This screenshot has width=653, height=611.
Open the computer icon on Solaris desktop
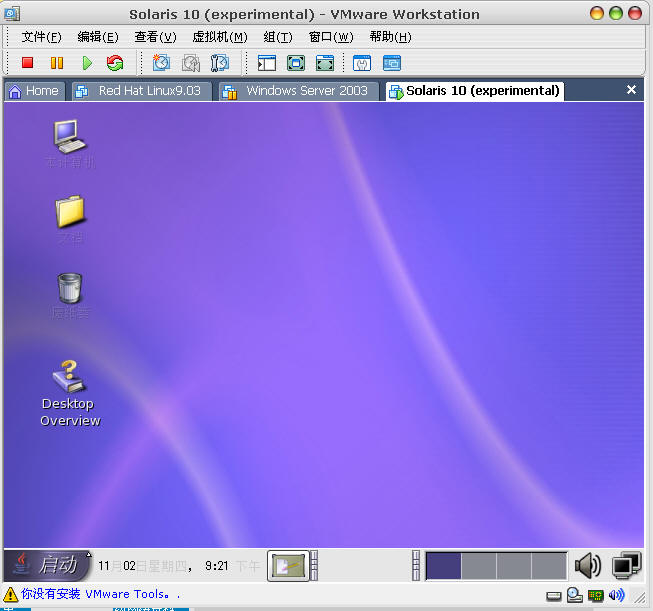70,137
